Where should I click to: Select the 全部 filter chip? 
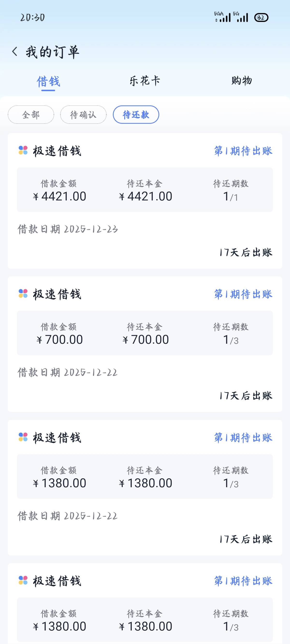(x=31, y=115)
